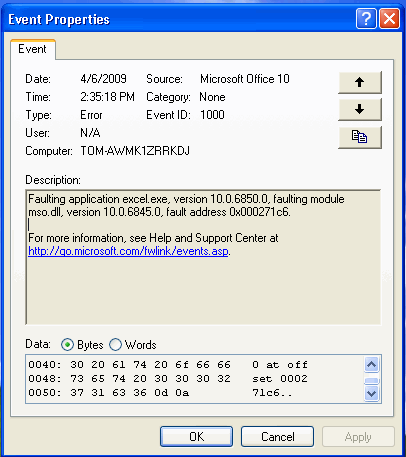The height and width of the screenshot is (457, 406).
Task: Click the data box scrollbar thumb
Action: (x=371, y=381)
